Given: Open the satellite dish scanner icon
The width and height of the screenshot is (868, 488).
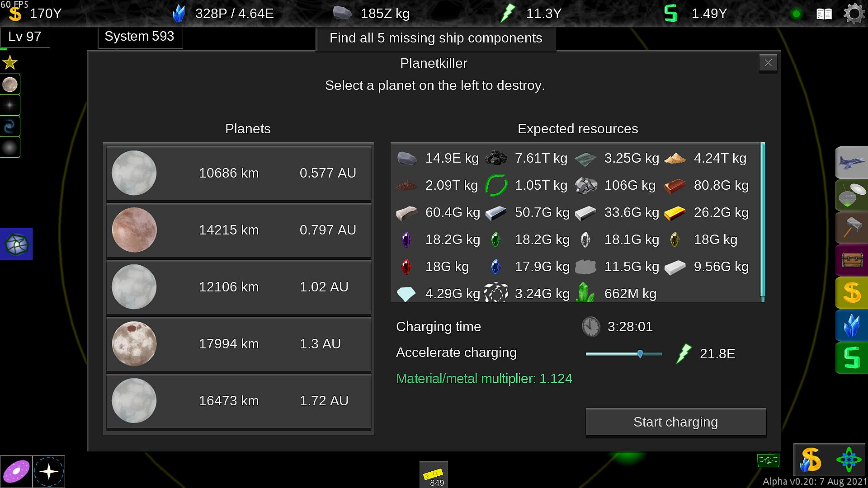Looking at the screenshot, I should [852, 195].
